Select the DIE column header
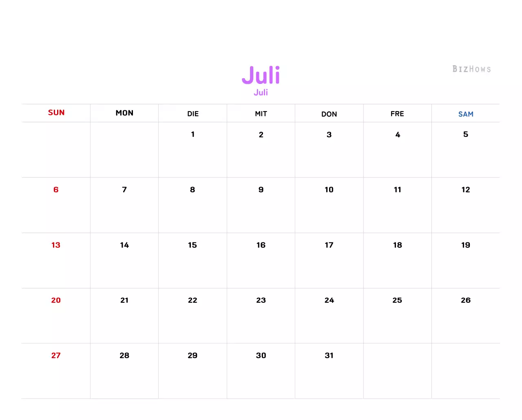Screen dimensions: 522x420 tap(193, 114)
